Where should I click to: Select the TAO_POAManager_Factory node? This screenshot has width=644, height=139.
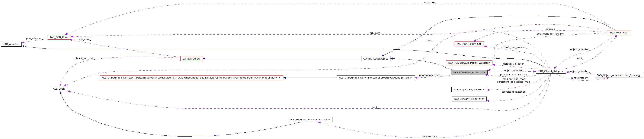pyautogui.click(x=469, y=73)
